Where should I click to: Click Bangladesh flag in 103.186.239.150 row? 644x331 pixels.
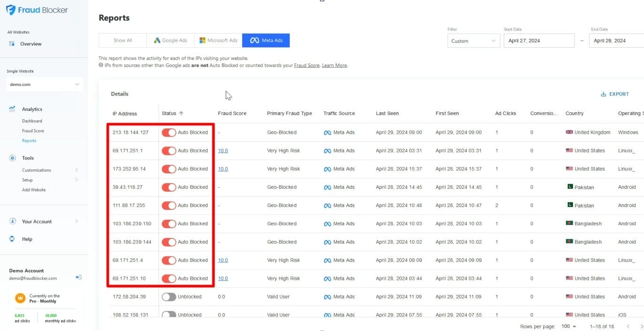[x=569, y=223]
